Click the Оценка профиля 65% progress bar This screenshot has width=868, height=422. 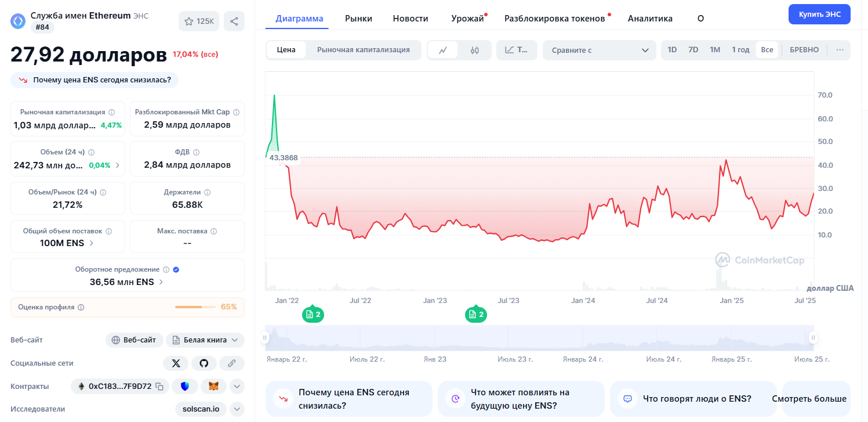click(x=195, y=307)
